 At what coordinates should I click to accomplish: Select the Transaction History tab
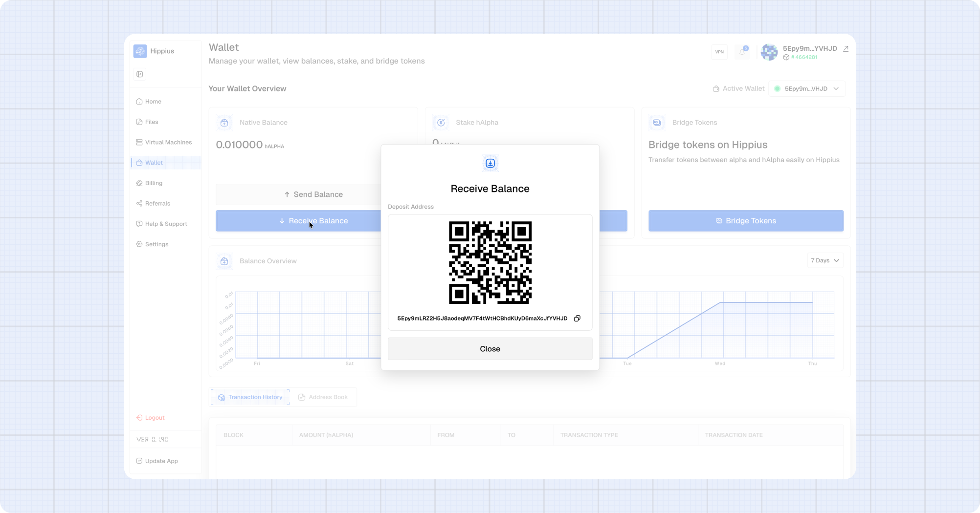click(x=250, y=397)
